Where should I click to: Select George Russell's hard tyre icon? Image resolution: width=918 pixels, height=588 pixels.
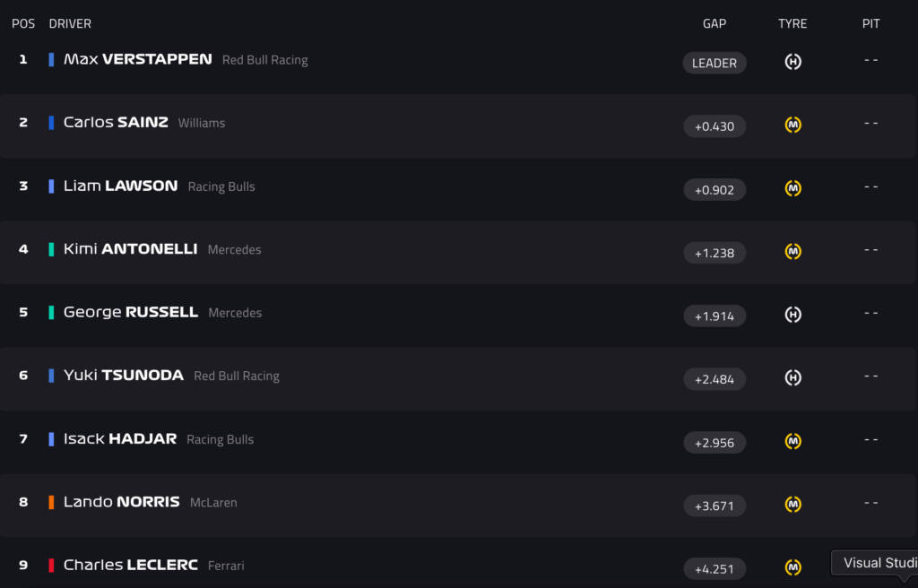pyautogui.click(x=792, y=316)
